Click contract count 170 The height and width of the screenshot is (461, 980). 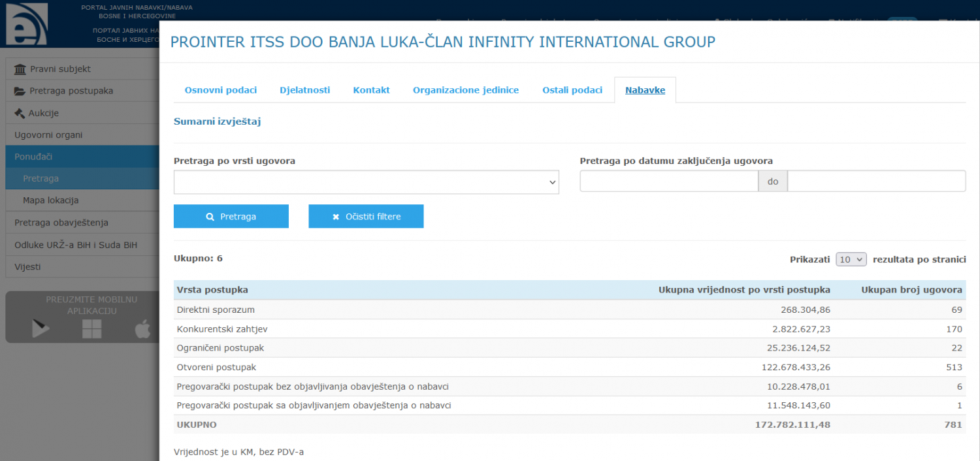[x=955, y=329]
